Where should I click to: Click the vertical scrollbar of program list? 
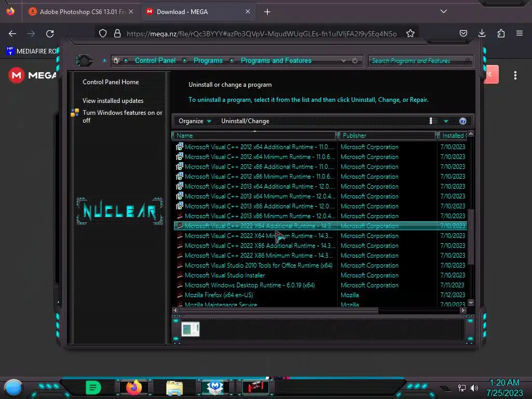click(471, 237)
